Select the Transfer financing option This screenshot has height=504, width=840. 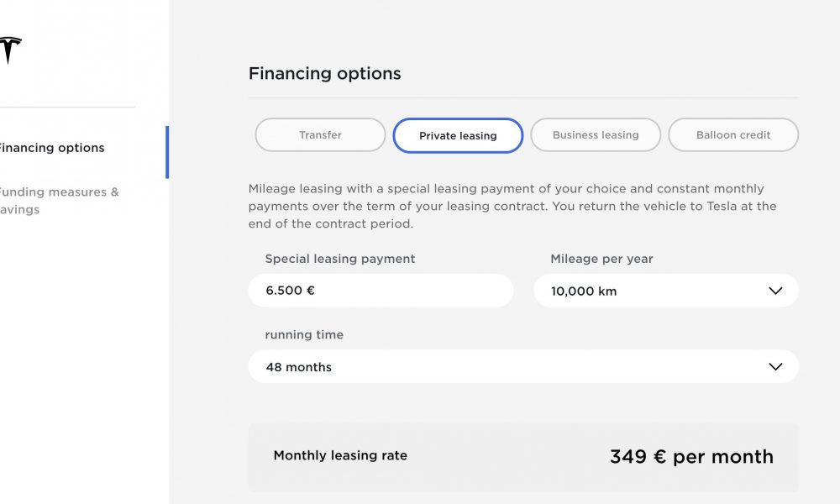(320, 135)
